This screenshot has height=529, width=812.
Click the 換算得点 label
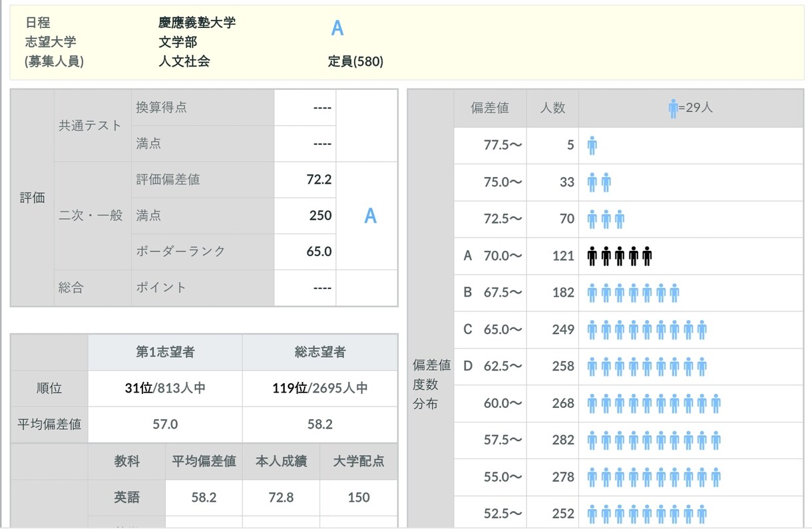pyautogui.click(x=161, y=108)
